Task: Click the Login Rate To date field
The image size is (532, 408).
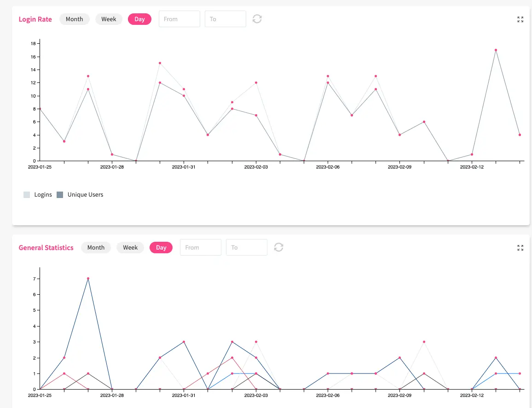Action: pos(226,19)
